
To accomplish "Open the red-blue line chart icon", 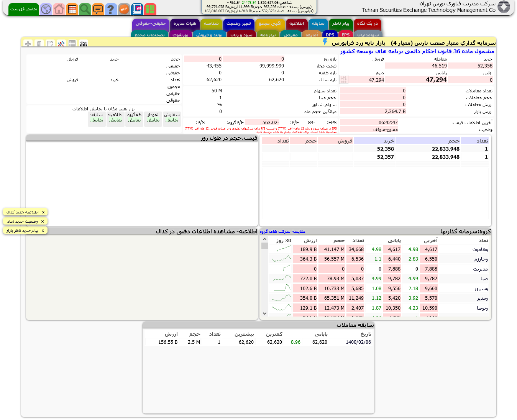I will pos(61,44).
